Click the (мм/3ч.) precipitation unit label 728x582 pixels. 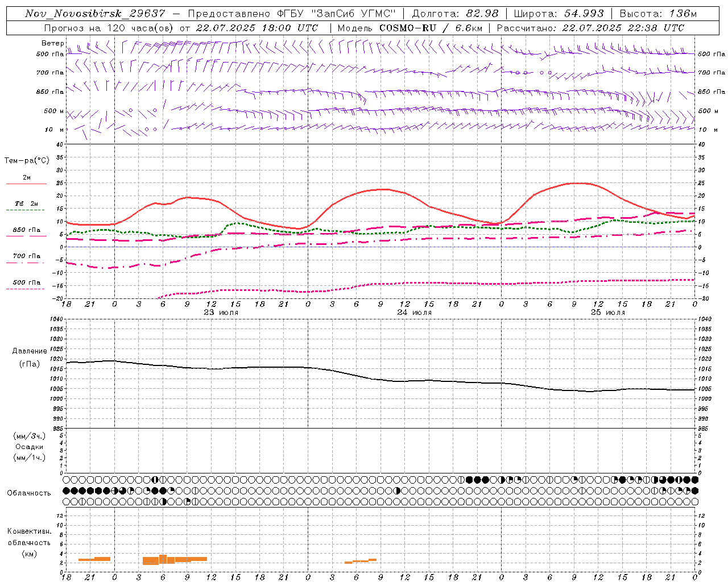(30, 436)
